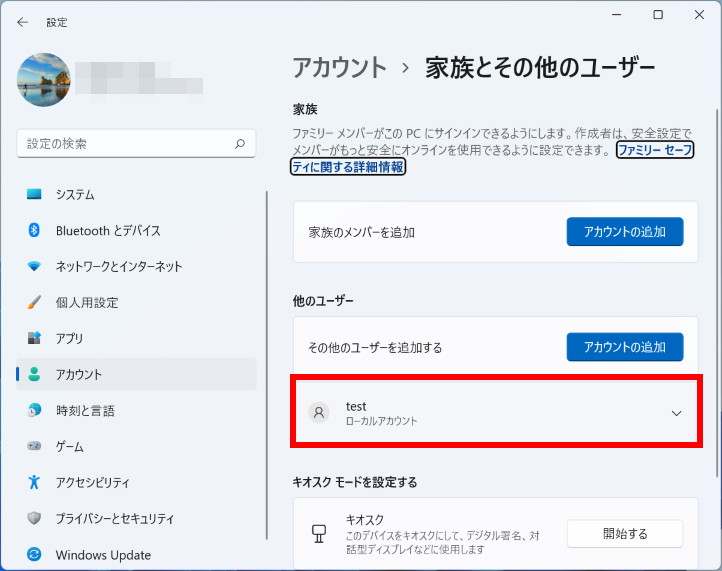Click the accessibility person icon
This screenshot has width=722, height=571.
click(x=34, y=482)
